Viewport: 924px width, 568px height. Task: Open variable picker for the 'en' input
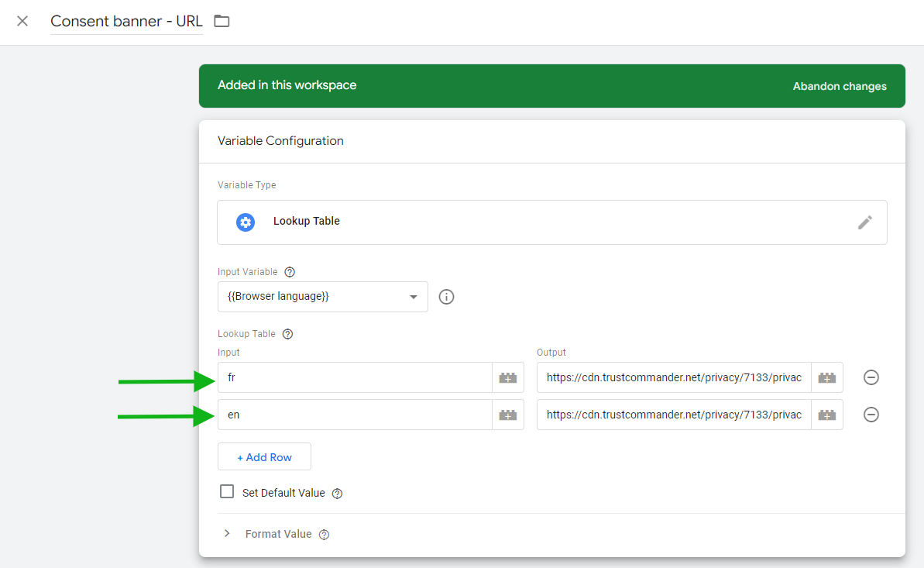[508, 415]
